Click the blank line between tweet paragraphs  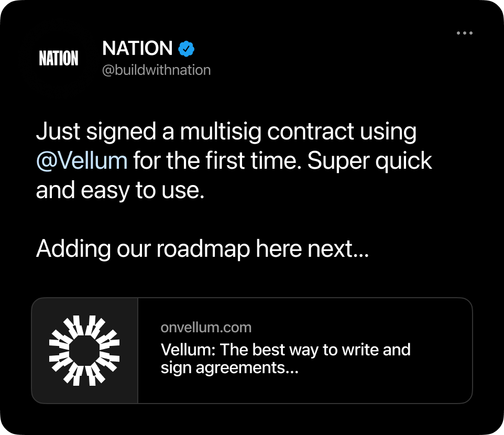click(210, 220)
